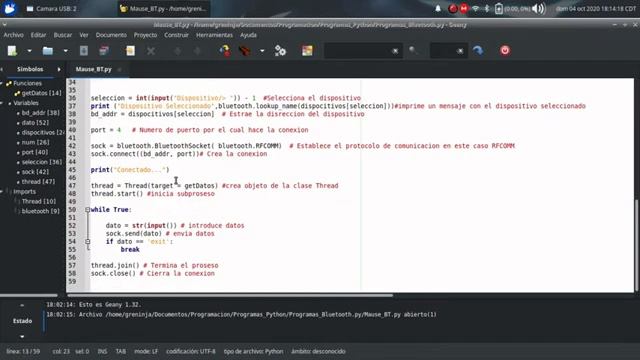640x360 pixels.
Task: Open the recent files dropdown arrow
Action: tap(65, 51)
